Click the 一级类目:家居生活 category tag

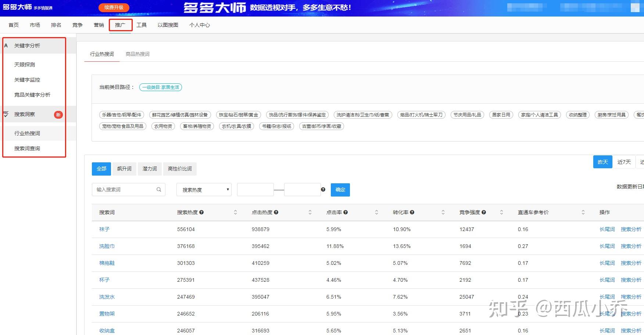(161, 87)
